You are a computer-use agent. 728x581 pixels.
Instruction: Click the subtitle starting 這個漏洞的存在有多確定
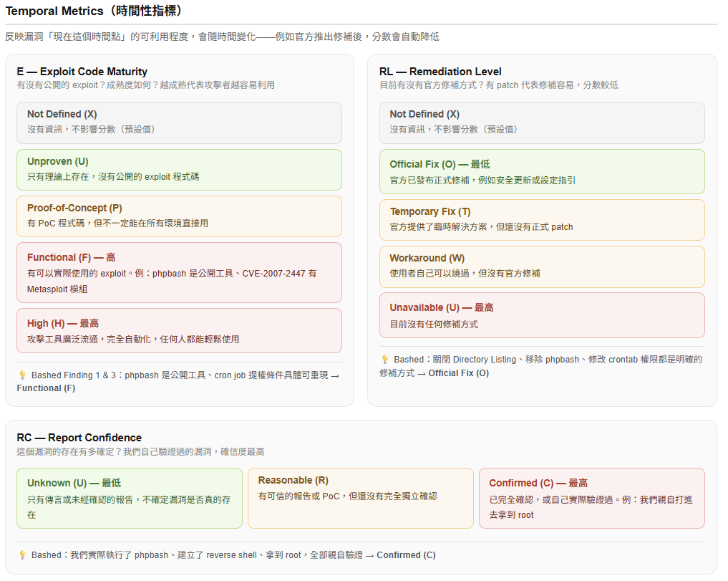click(141, 452)
